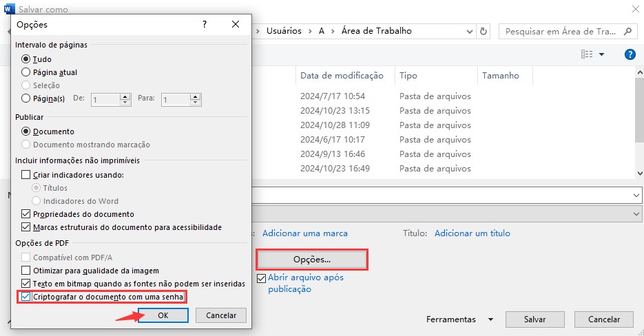The height and width of the screenshot is (336, 644).
Task: Expand the file name dropdown
Action: point(636,196)
